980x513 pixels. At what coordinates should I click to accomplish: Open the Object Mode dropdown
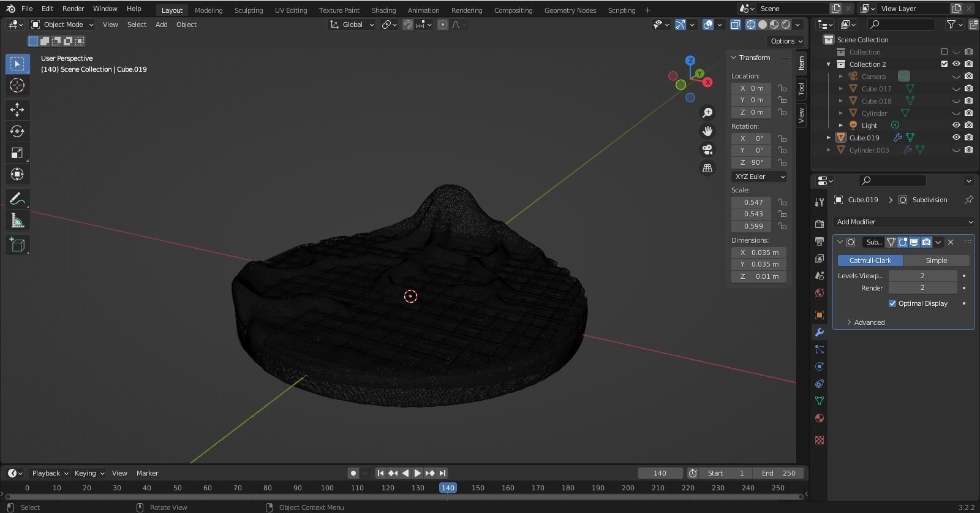coord(62,25)
